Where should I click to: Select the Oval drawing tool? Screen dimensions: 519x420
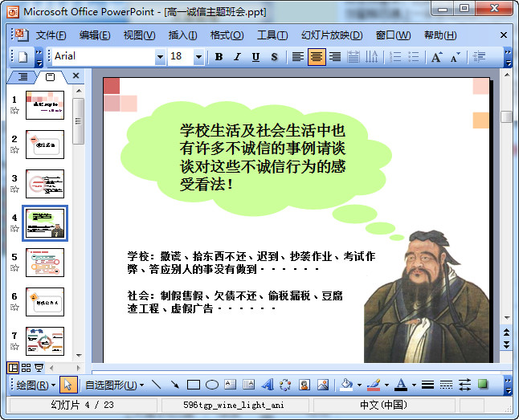pos(212,385)
